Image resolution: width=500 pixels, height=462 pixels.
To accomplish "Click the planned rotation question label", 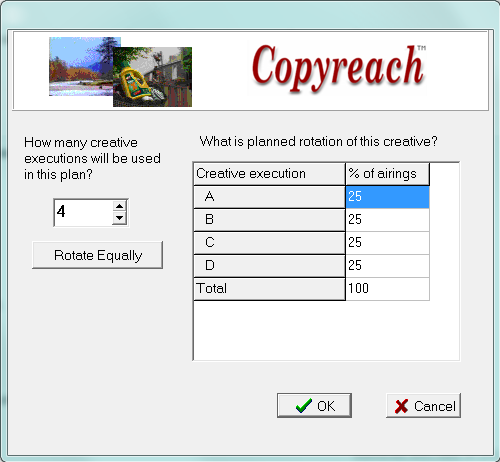I will pyautogui.click(x=318, y=141).
